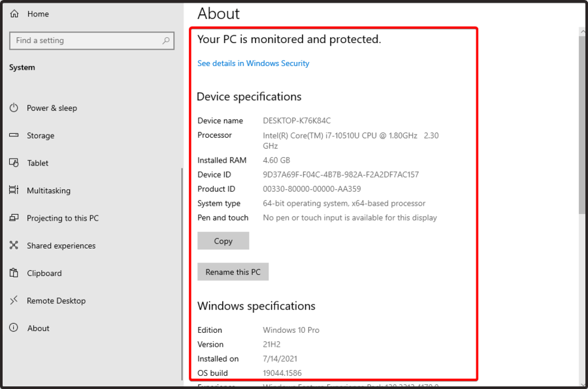Open See details in Windows Security link

click(253, 63)
